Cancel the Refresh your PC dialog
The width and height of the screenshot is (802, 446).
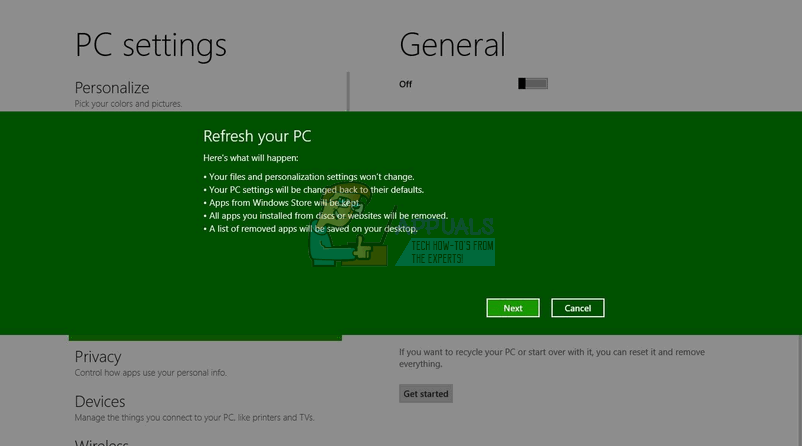click(577, 308)
